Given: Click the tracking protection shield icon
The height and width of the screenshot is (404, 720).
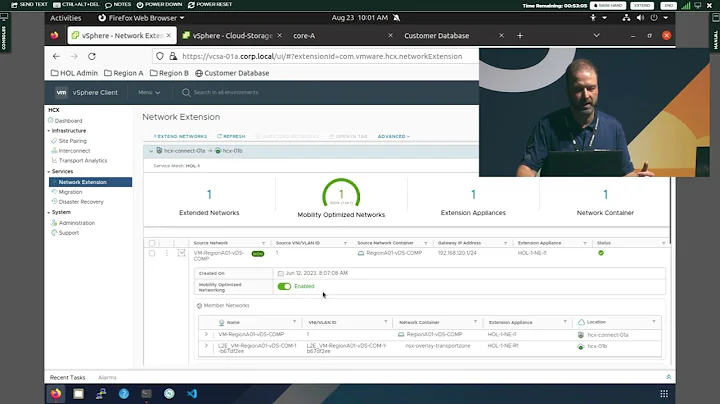Looking at the screenshot, I should pos(160,56).
